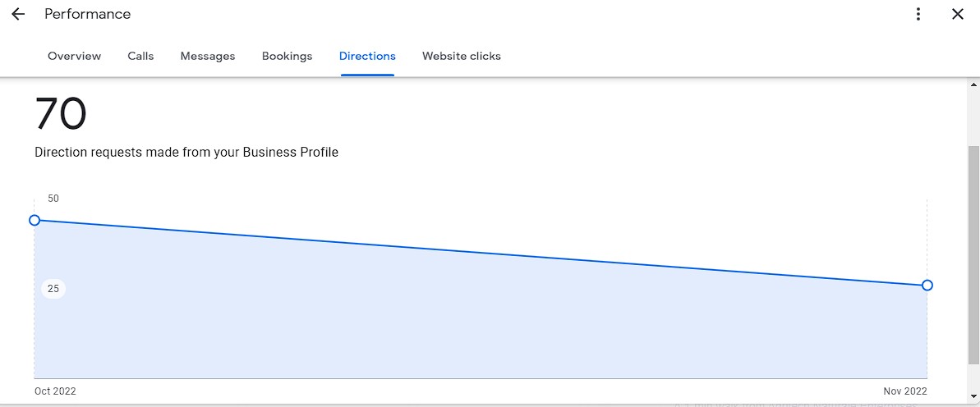
Task: Click the Oct 2022 data point circle
Action: (35, 220)
